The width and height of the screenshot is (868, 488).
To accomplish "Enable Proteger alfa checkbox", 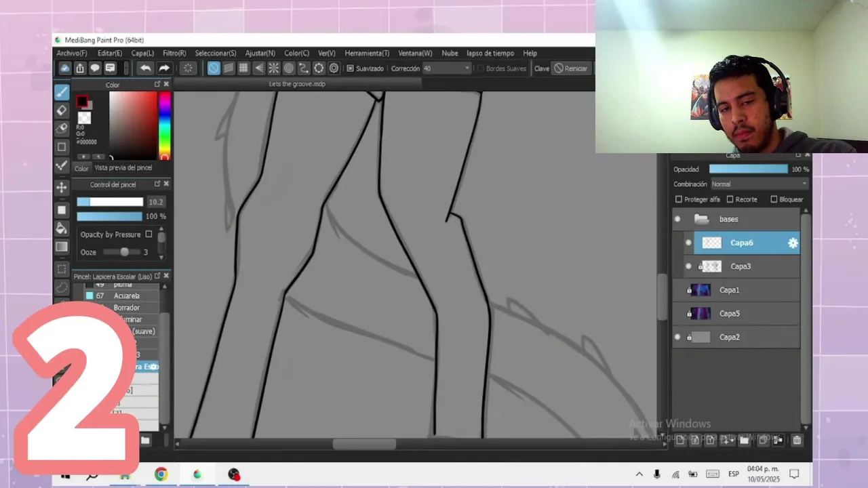I will click(679, 199).
